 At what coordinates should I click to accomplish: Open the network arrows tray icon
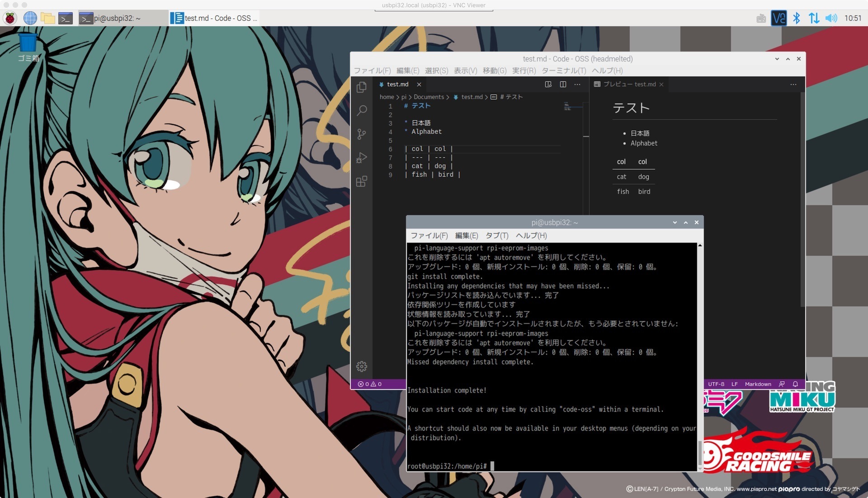(814, 18)
